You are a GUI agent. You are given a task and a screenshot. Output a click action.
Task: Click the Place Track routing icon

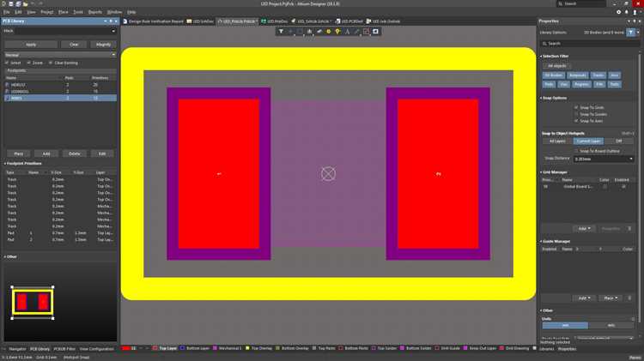pyautogui.click(x=319, y=32)
